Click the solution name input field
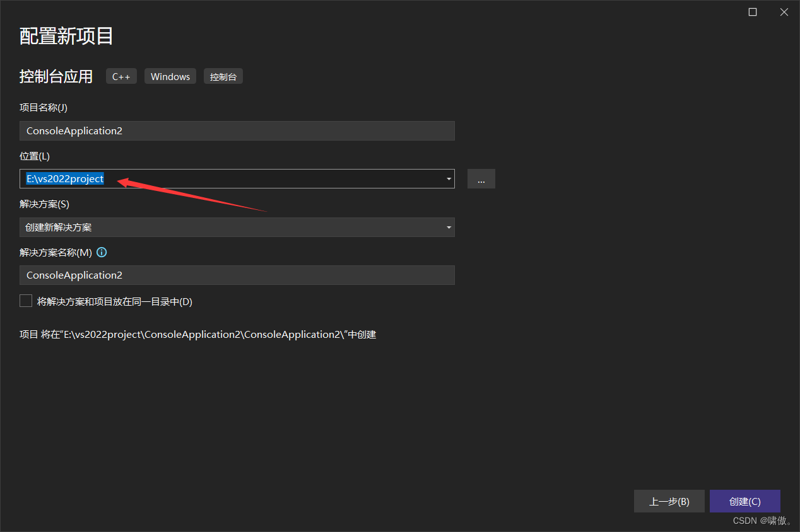Screen dimensions: 800x532 click(x=237, y=275)
